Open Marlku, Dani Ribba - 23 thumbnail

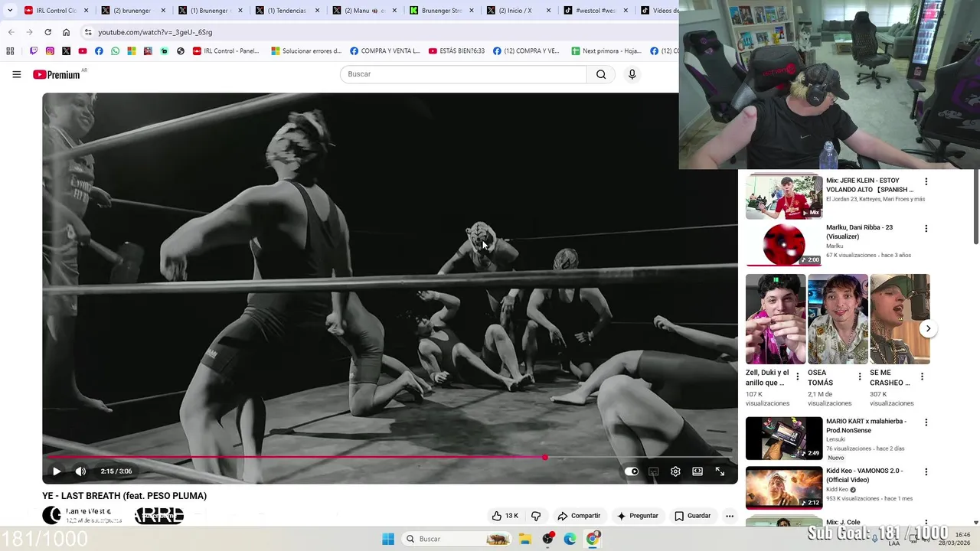pos(784,244)
